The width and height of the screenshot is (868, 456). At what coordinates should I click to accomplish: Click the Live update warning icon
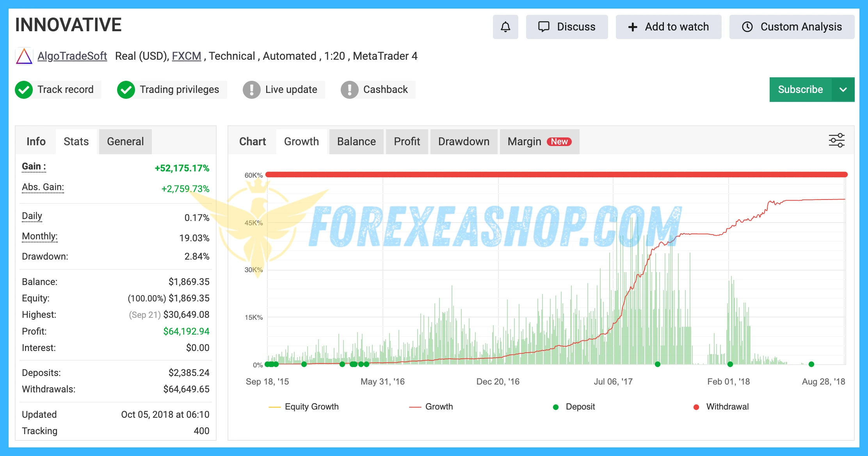(252, 90)
